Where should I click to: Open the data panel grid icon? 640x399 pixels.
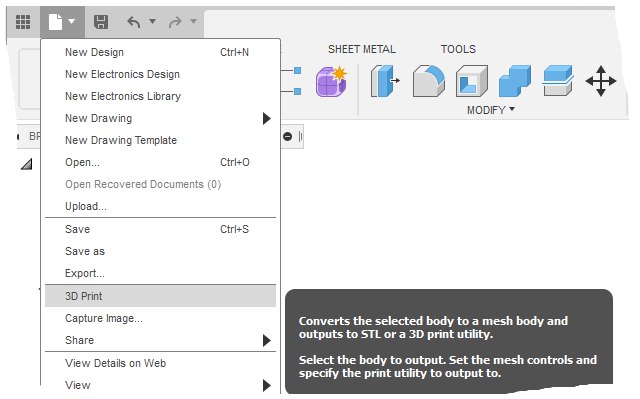coord(23,22)
